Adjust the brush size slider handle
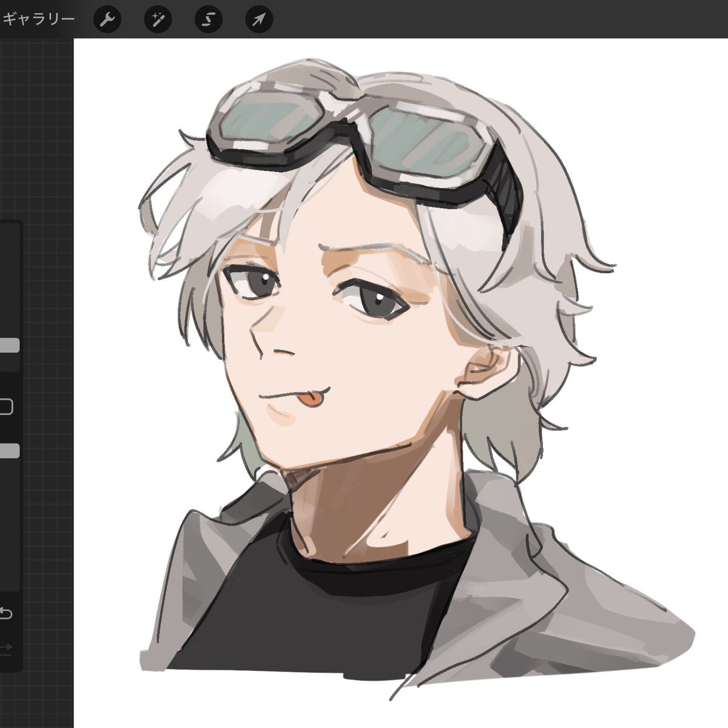 point(9,346)
